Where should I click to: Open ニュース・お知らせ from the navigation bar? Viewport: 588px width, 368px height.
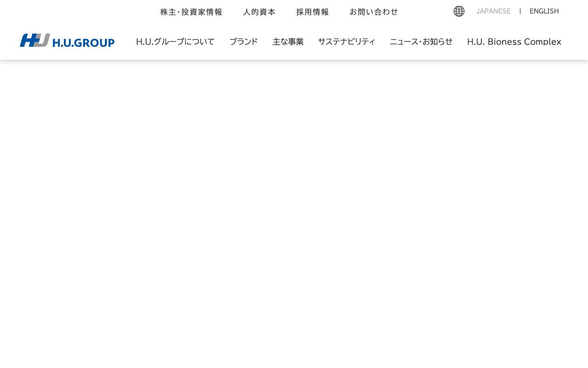point(421,42)
